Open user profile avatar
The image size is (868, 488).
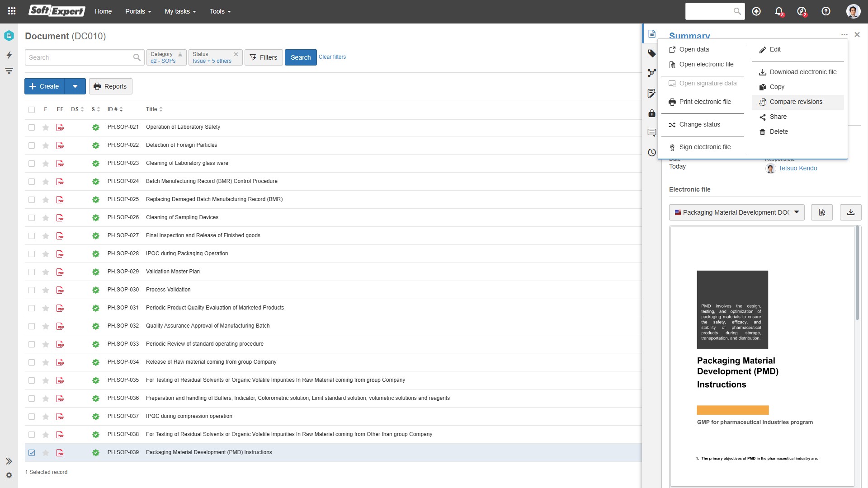853,11
